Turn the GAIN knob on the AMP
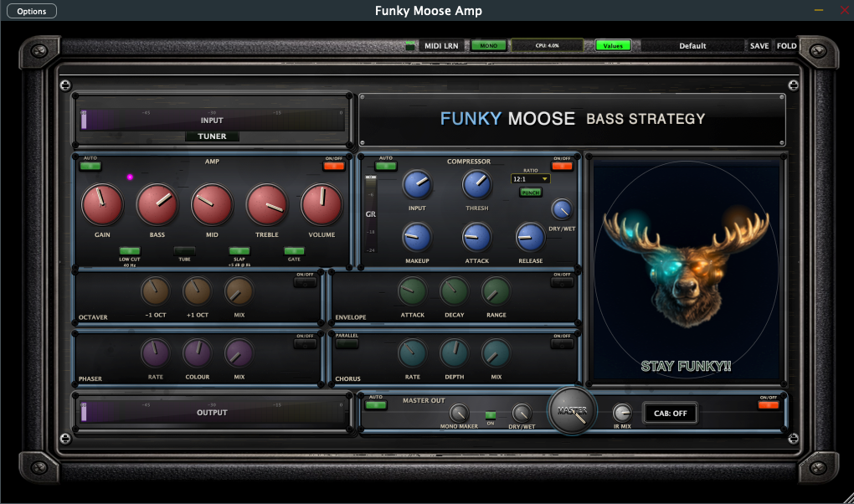 pyautogui.click(x=101, y=203)
